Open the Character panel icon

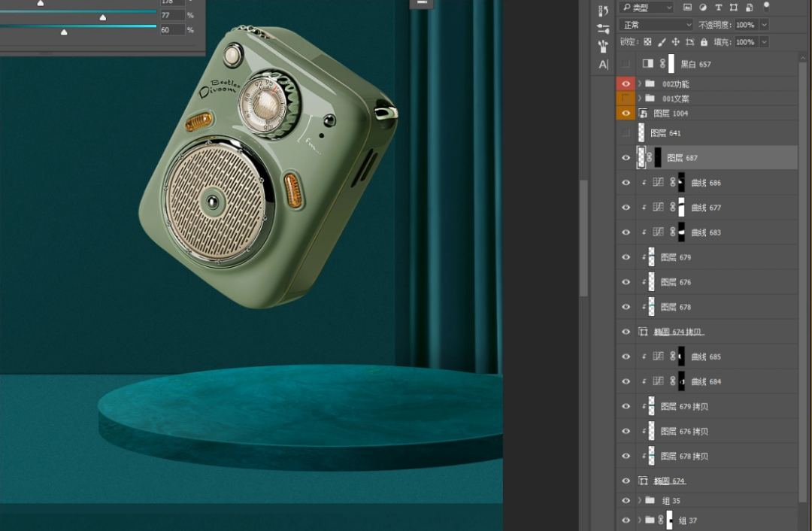click(603, 64)
